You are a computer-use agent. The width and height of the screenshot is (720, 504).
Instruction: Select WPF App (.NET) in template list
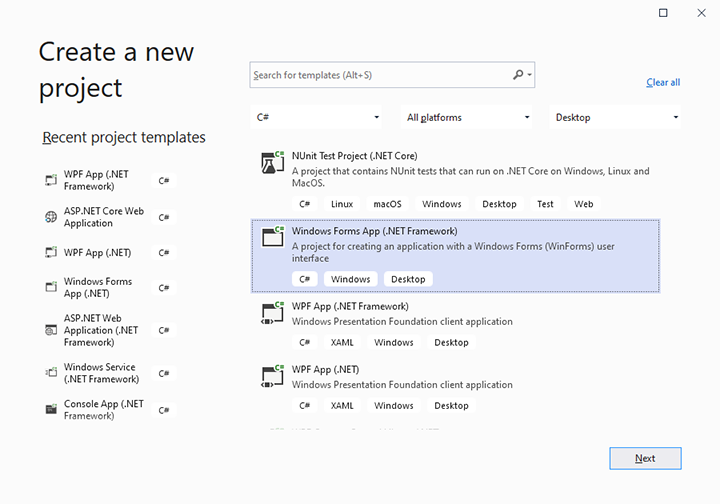point(456,388)
